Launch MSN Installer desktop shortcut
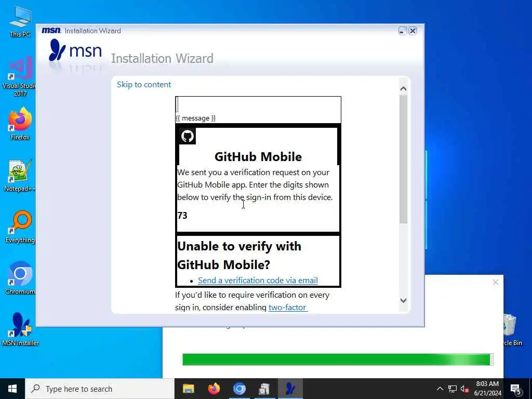532x399 pixels. (x=20, y=329)
